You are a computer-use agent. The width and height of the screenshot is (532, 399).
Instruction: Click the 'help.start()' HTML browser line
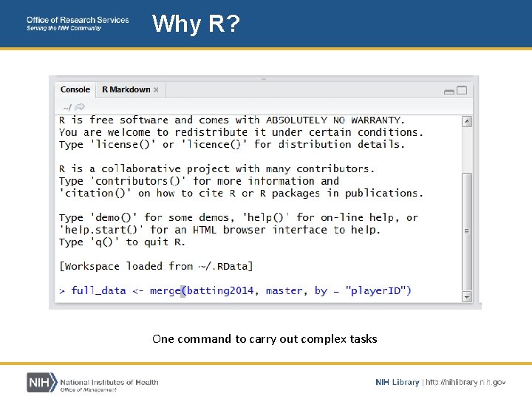pos(219,230)
